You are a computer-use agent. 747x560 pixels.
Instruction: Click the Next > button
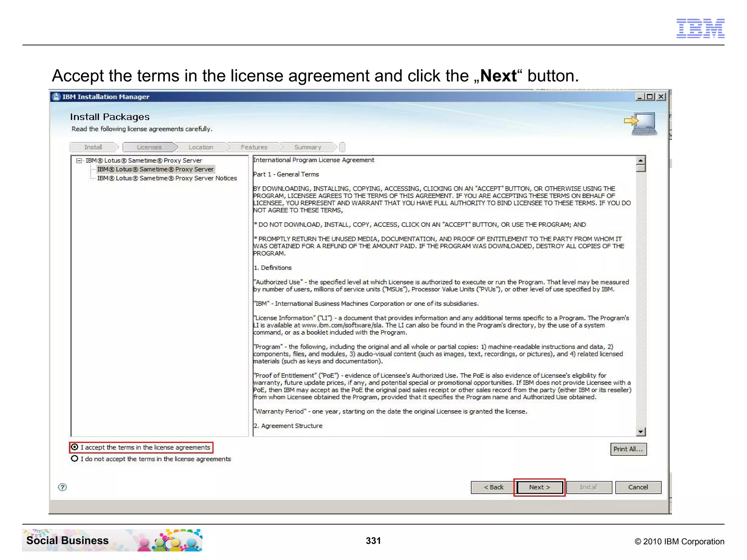click(539, 487)
